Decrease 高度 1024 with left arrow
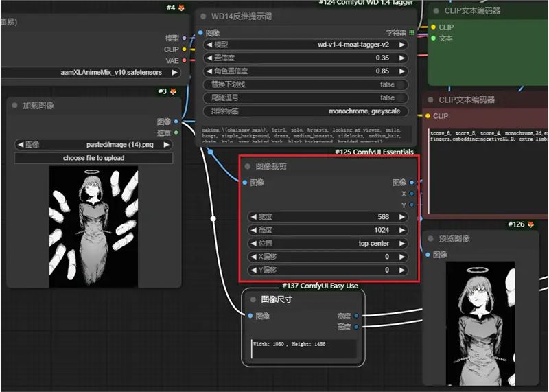Screen dimensions: 549x392 coord(253,230)
